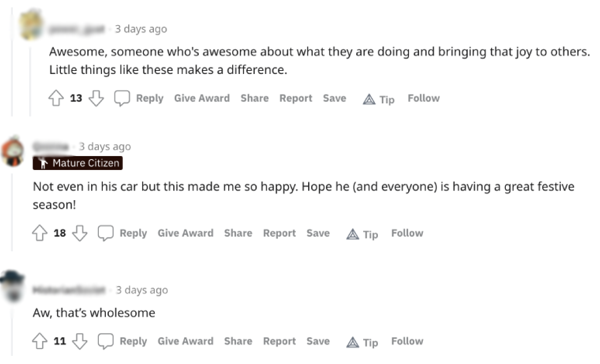Follow the comment with 18 points
This screenshot has height=364, width=600.
[407, 233]
